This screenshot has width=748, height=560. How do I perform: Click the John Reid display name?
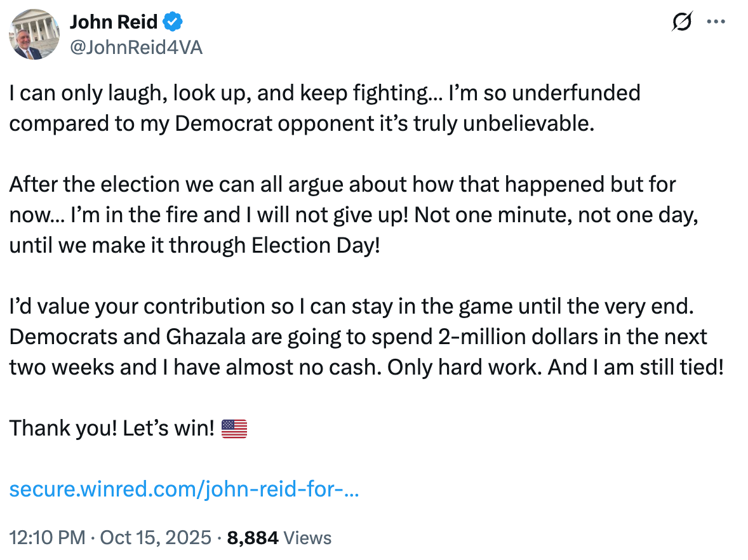[114, 22]
